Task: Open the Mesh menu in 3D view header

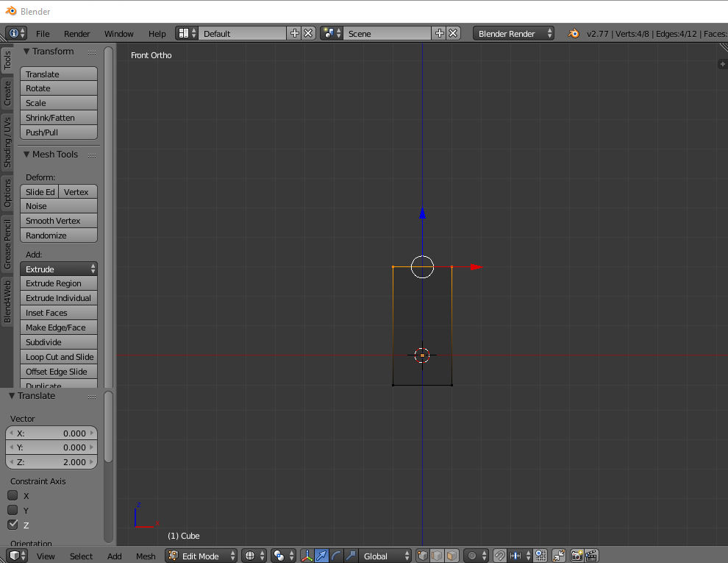Action: pyautogui.click(x=146, y=556)
